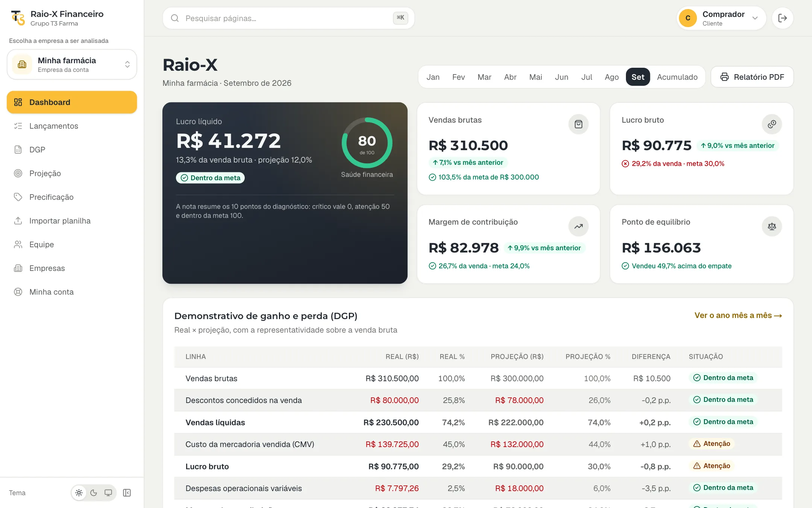Expand the Comprador user menu chevron

point(755,18)
